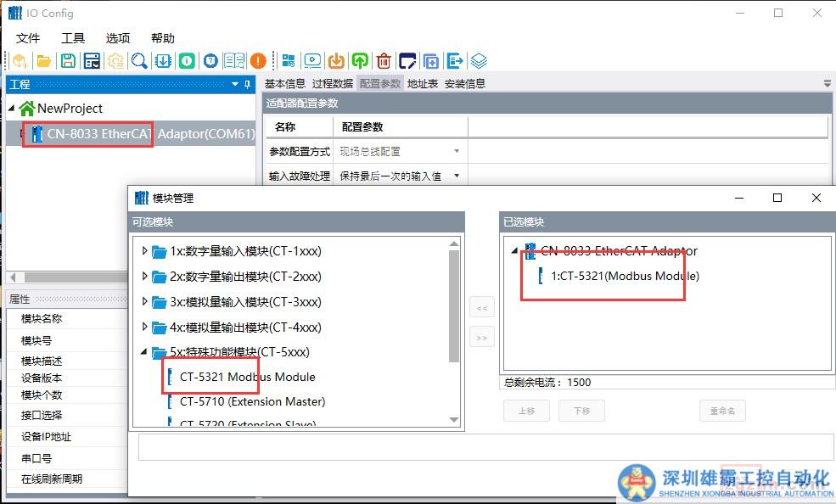Open the 参数配置方式 dropdown

pyautogui.click(x=457, y=151)
